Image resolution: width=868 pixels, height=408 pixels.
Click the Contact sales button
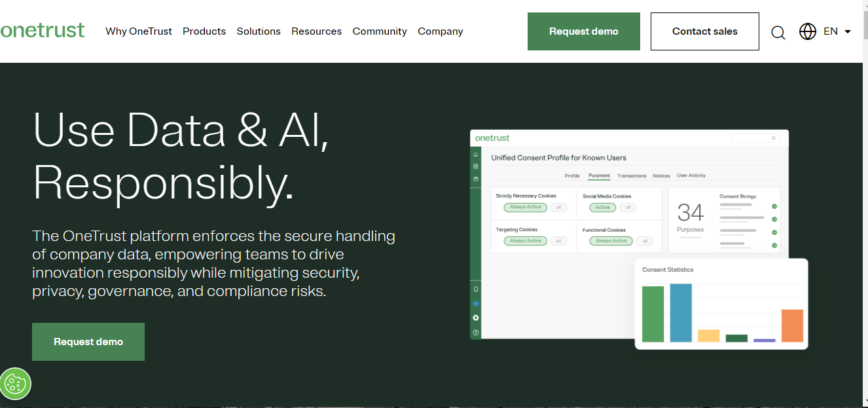(705, 31)
